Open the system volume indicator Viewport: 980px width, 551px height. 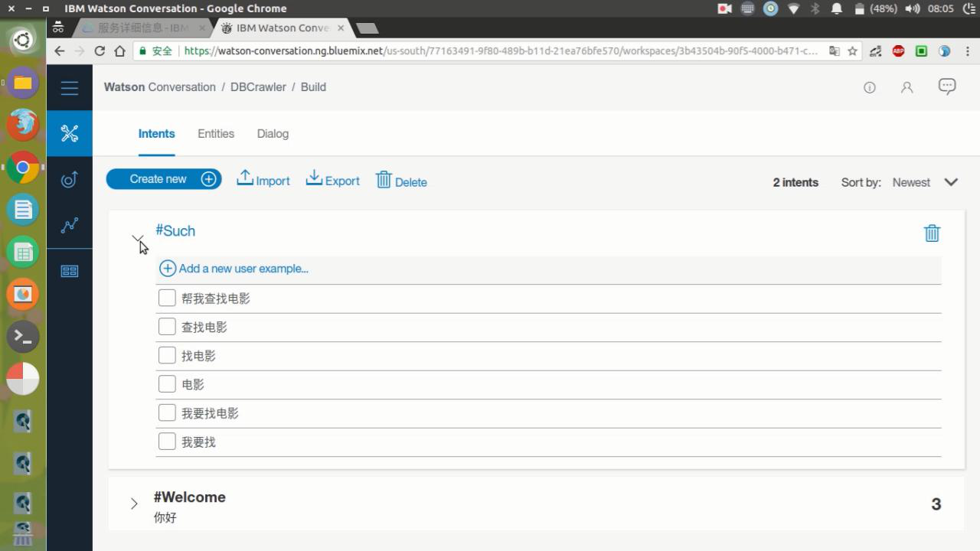coord(912,8)
